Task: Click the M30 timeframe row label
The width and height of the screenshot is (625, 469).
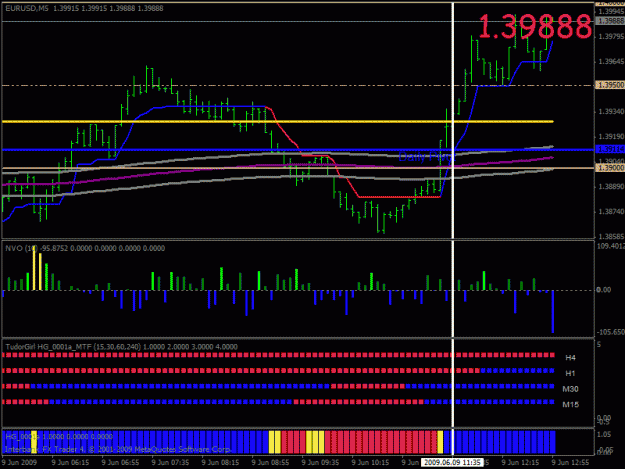Action: coord(570,389)
